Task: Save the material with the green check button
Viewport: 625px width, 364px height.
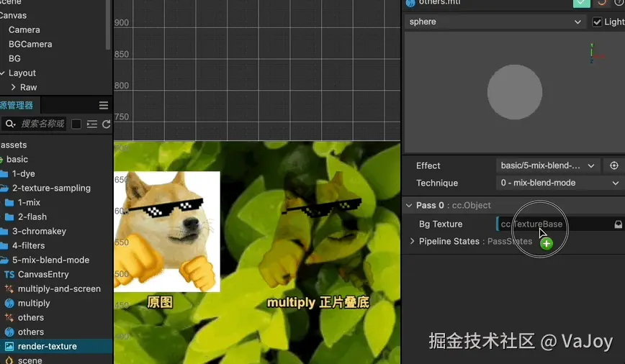Action: (x=581, y=3)
